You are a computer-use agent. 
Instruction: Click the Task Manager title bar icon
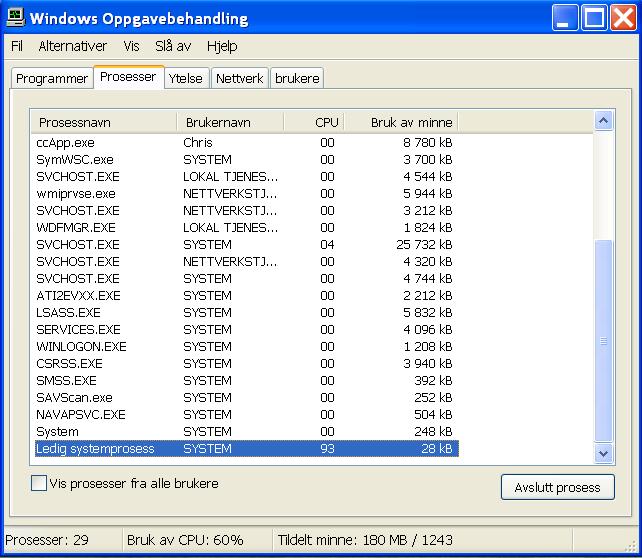[x=16, y=18]
